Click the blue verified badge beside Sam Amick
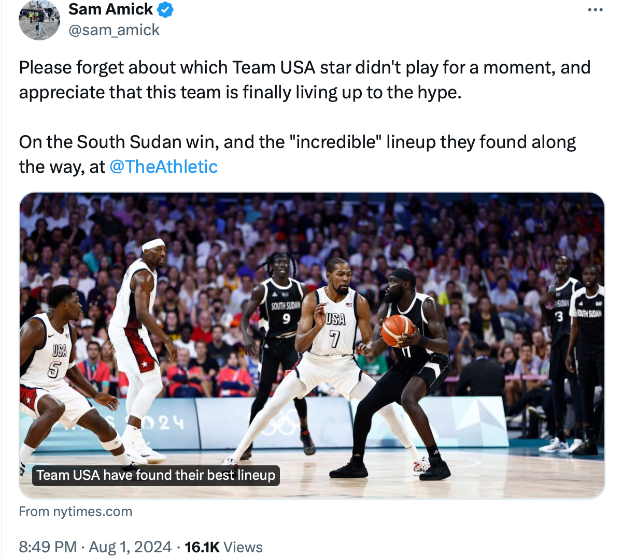 click(165, 10)
